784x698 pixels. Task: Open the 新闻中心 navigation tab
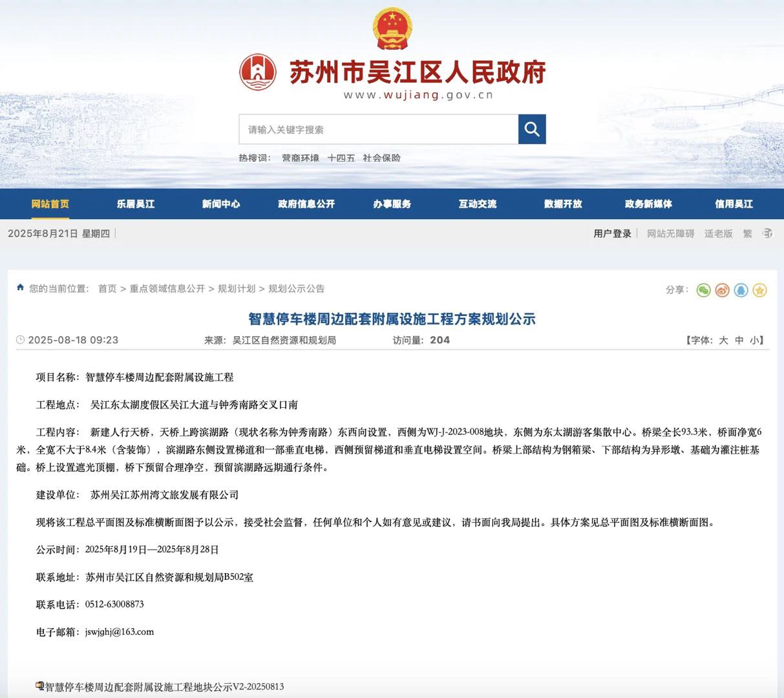coord(221,204)
